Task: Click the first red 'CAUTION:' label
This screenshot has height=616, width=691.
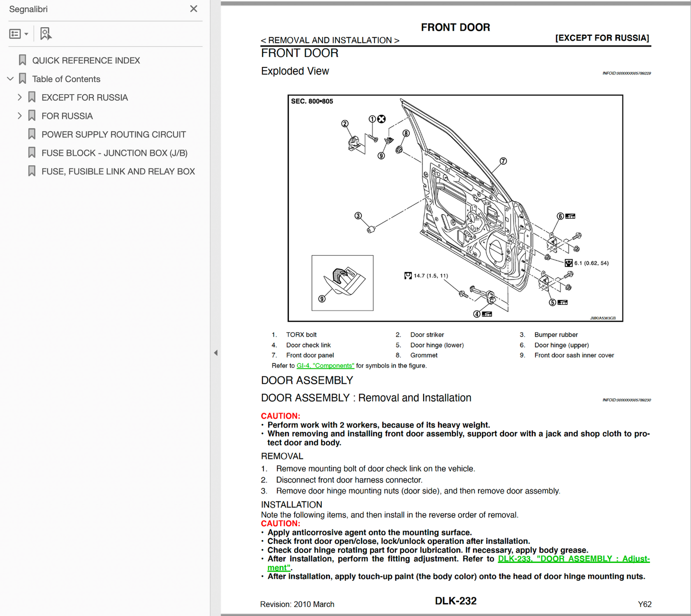Action: (281, 416)
